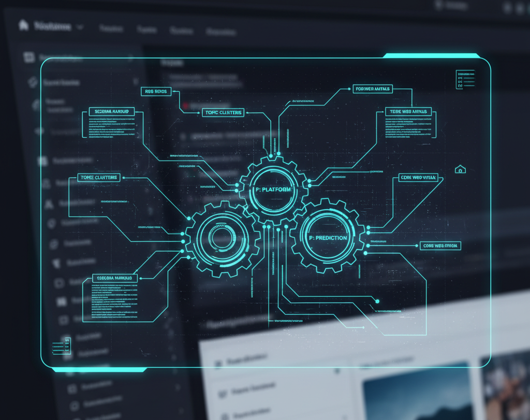Open the checklist icon in overlay's top-right corner
530x420 pixels.
pos(465,79)
